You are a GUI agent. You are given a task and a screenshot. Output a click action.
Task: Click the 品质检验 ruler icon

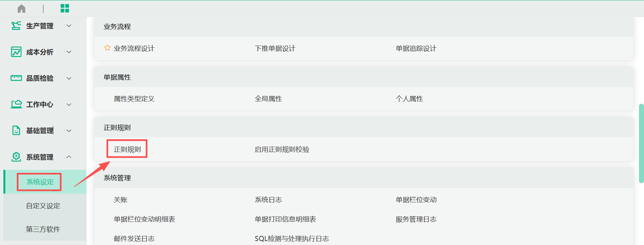tap(16, 78)
